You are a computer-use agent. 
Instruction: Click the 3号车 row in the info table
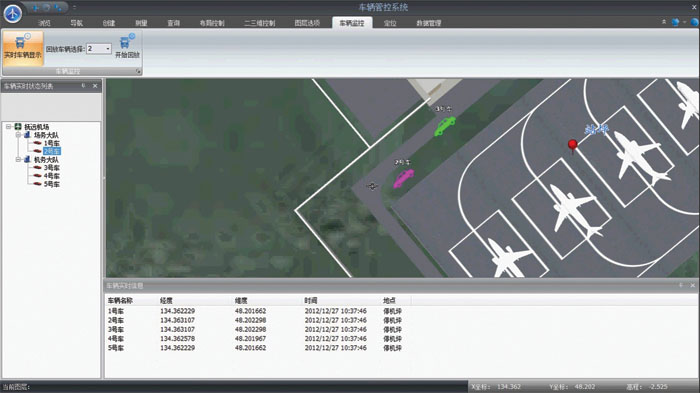pyautogui.click(x=257, y=330)
